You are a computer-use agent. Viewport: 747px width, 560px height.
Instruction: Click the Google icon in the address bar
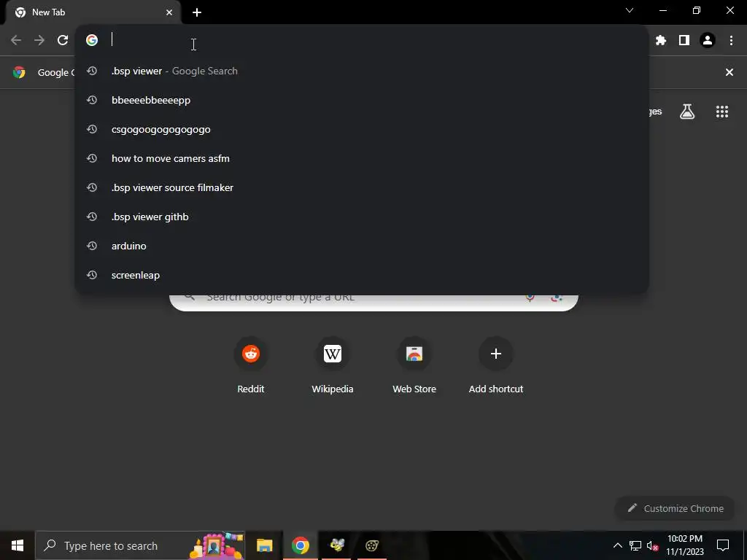(x=92, y=40)
